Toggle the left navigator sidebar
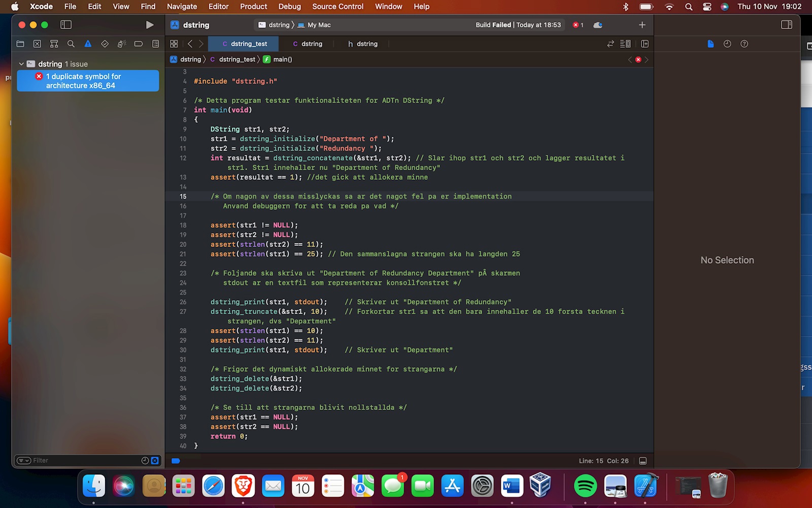Viewport: 812px width, 508px height. [66, 25]
